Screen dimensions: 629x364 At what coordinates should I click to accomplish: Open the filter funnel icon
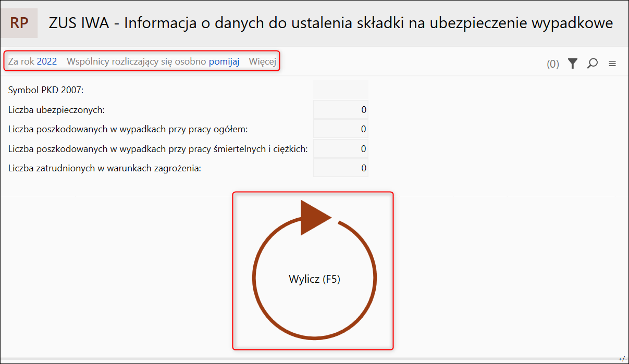coord(573,64)
